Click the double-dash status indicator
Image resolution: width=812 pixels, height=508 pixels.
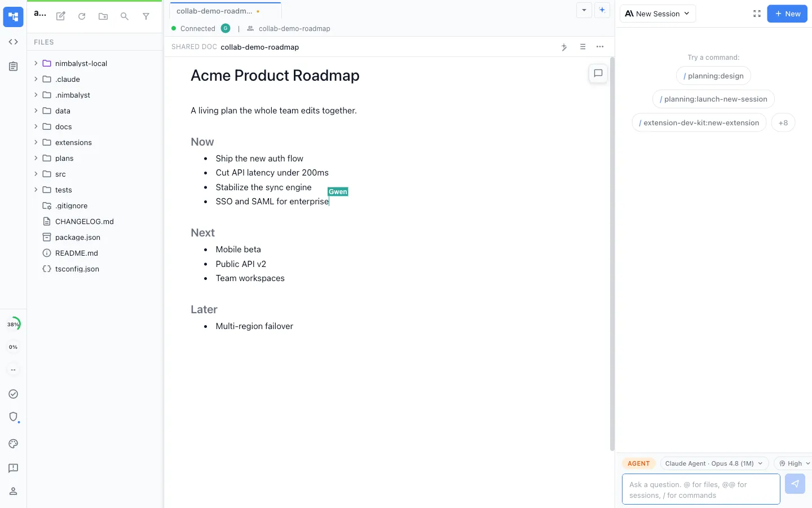[x=13, y=370]
